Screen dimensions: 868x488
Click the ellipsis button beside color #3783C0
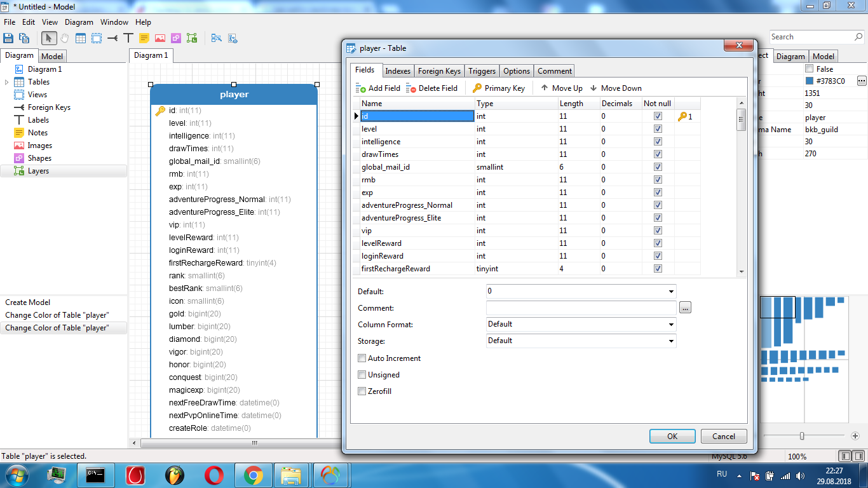[x=862, y=81]
